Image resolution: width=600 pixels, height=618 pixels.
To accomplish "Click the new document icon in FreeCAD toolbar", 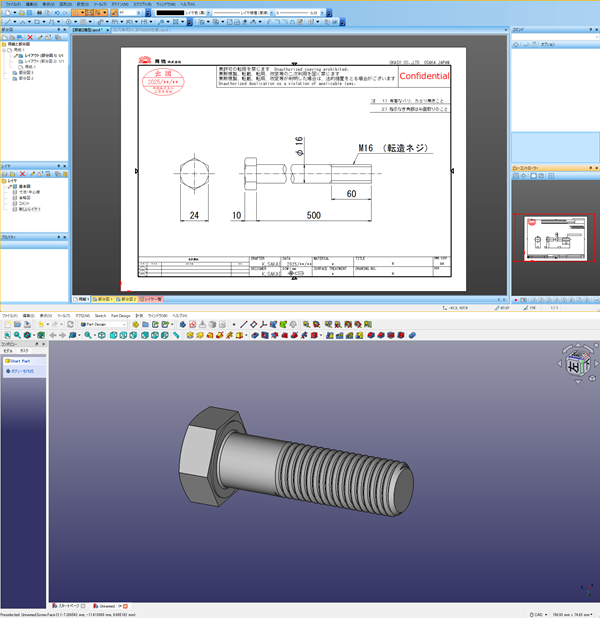I will (7, 324).
